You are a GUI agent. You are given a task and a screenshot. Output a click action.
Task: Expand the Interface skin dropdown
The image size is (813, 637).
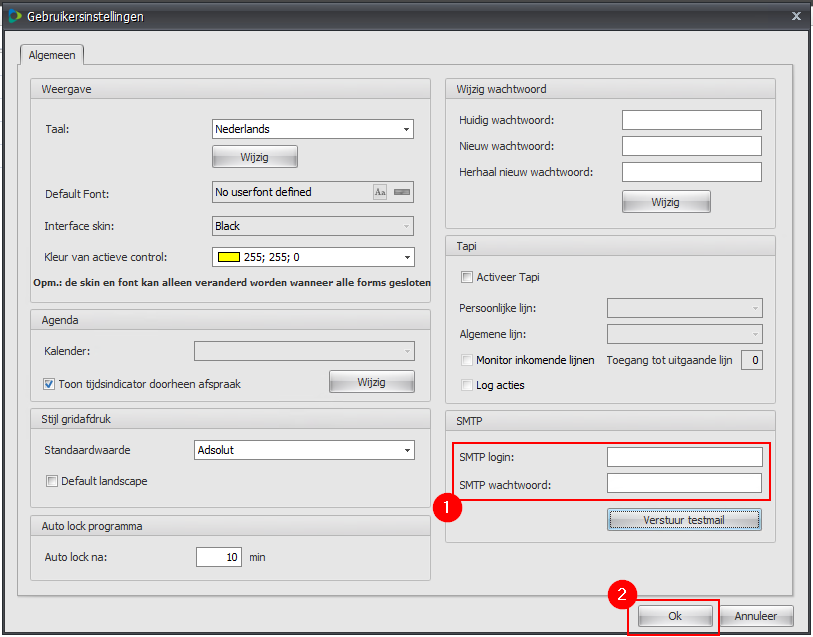click(406, 226)
